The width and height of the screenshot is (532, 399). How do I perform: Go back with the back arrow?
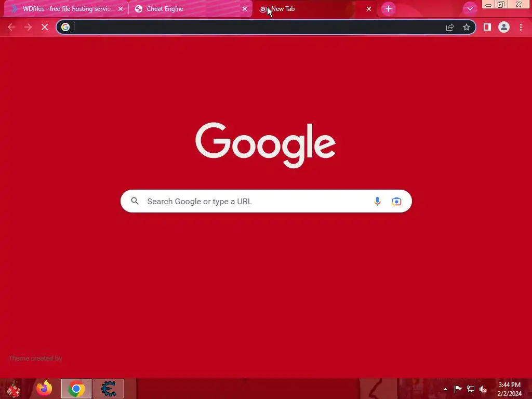click(11, 27)
